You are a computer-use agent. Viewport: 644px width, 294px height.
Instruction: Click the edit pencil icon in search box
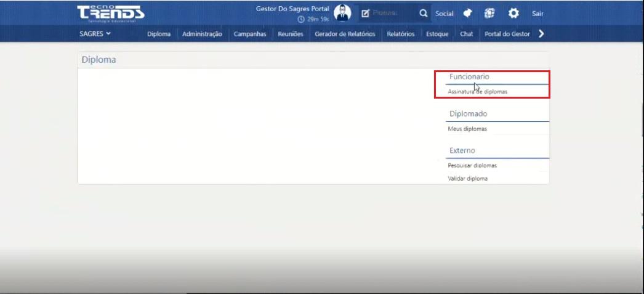pos(365,13)
